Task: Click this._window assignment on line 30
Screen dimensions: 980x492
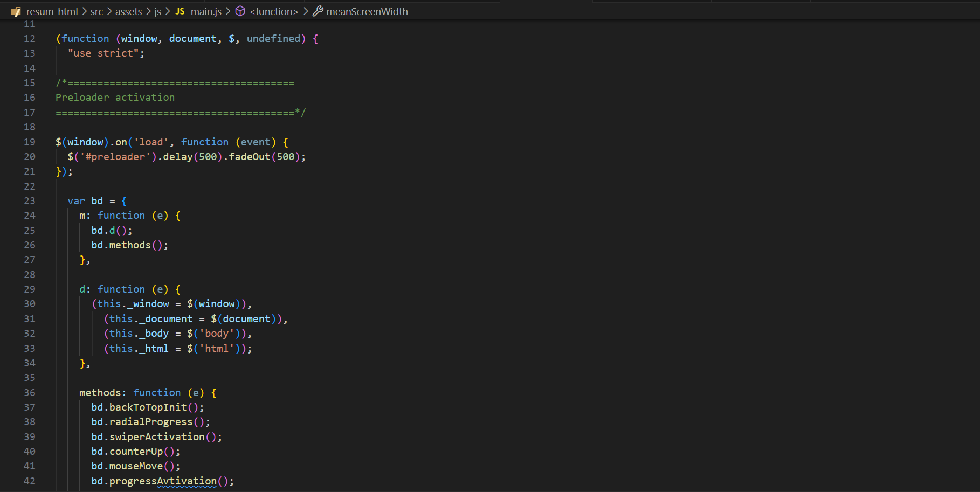Action: [133, 304]
